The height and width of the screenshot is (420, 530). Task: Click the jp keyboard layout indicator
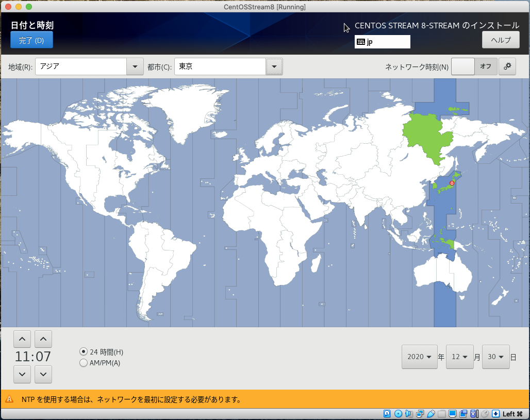(x=382, y=42)
